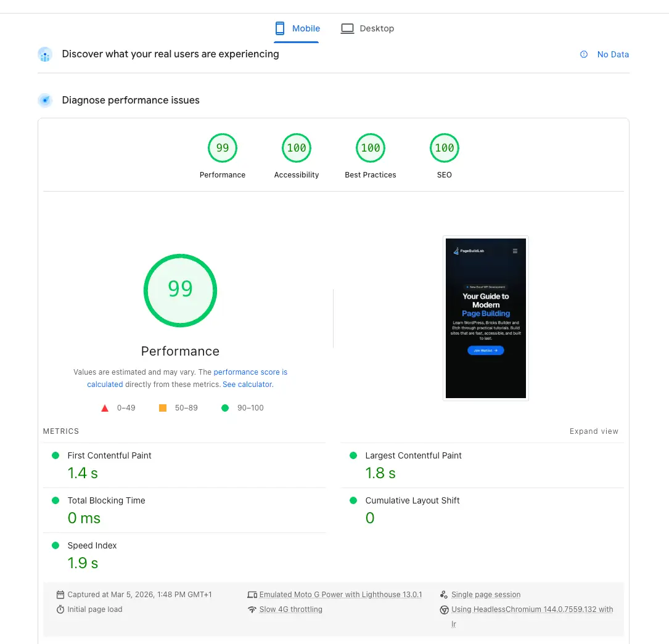Image resolution: width=669 pixels, height=644 pixels.
Task: Click the Diagnose performance issues lighthouse icon
Action: pos(45,100)
